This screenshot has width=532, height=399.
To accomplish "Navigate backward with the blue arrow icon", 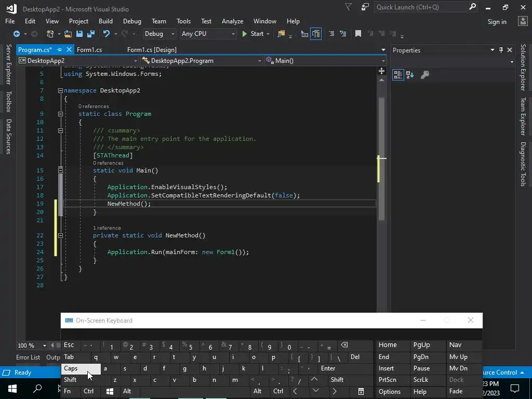I will [x=16, y=34].
